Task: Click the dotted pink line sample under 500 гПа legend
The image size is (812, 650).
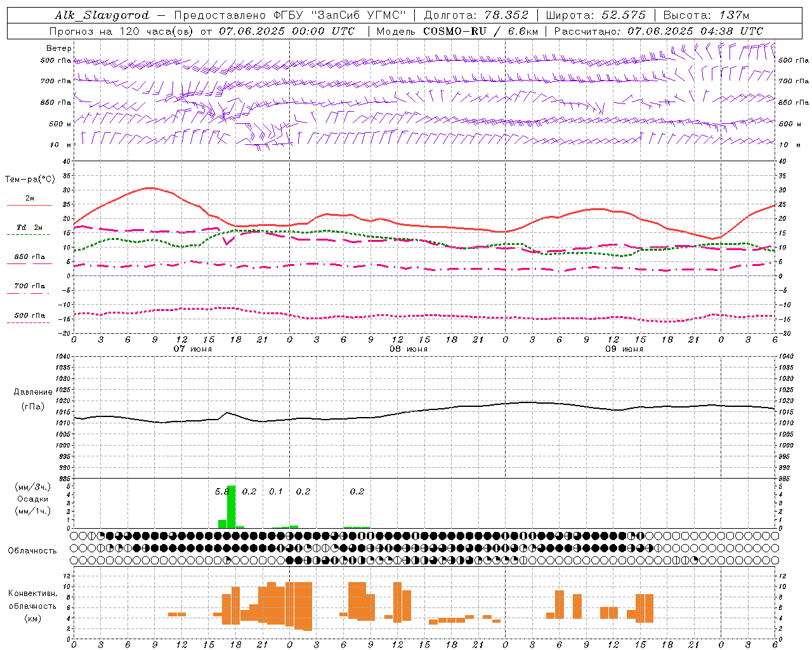Action: pos(29,322)
